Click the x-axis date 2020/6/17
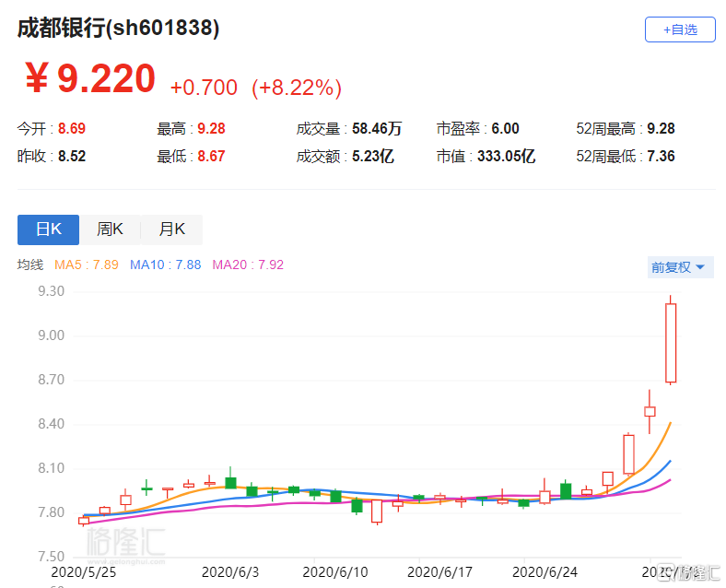Viewport: 726px width, 588px height. pyautogui.click(x=439, y=572)
